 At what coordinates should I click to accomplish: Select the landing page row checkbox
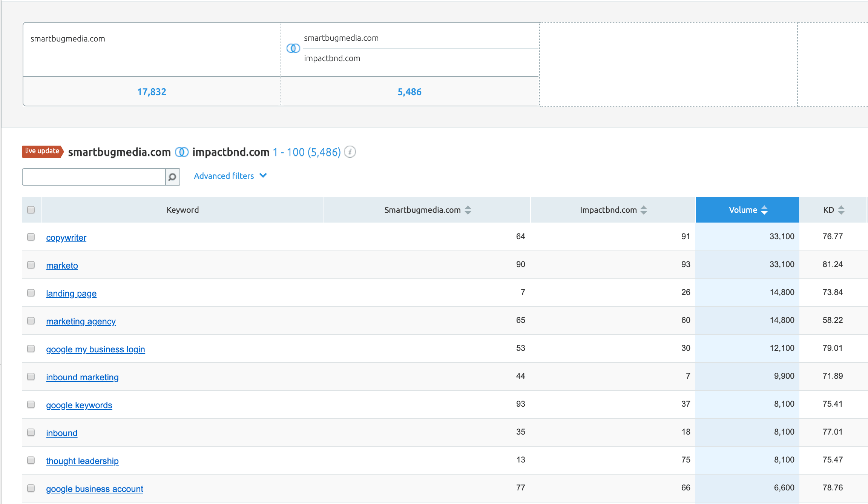tap(31, 293)
